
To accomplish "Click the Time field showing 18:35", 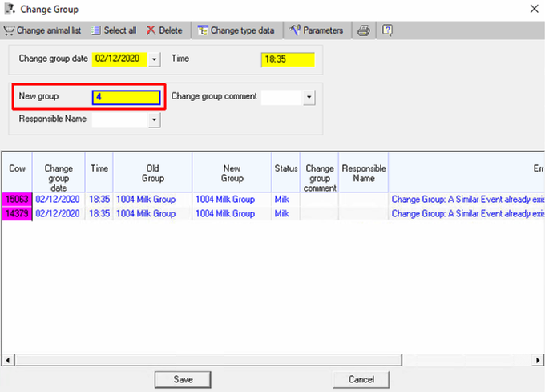I will click(x=287, y=59).
